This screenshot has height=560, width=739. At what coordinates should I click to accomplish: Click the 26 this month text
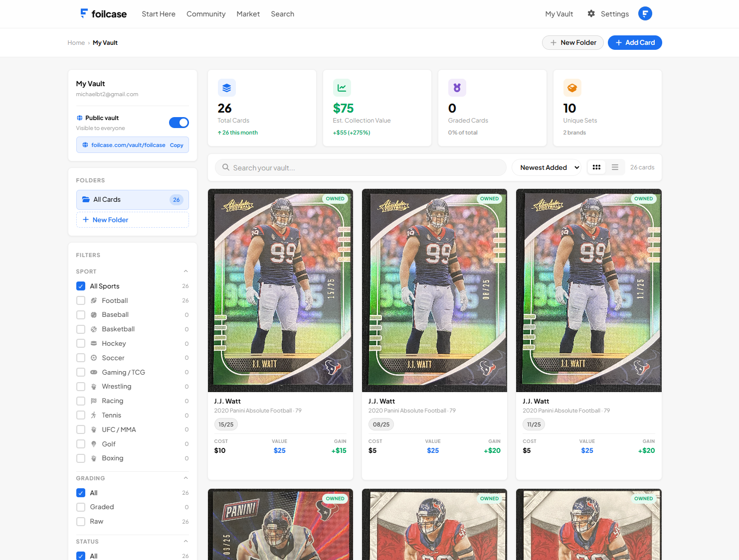click(x=238, y=133)
